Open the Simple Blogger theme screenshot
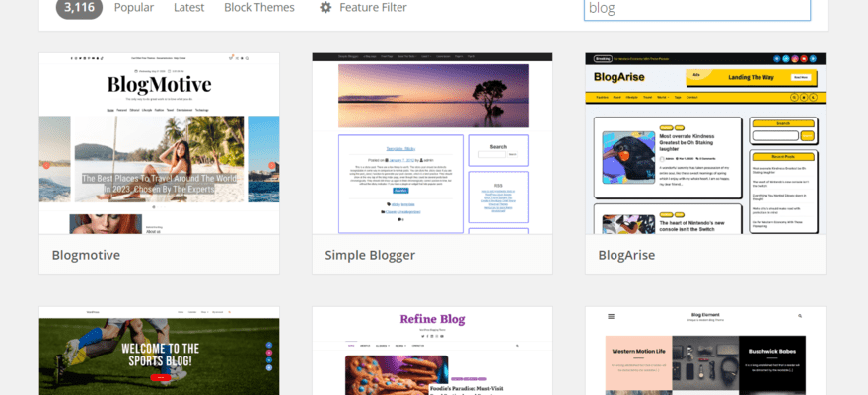 pyautogui.click(x=432, y=143)
